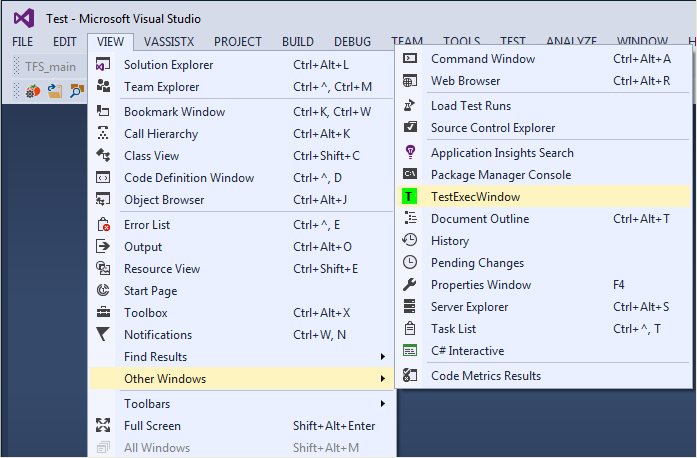Open the BUILD menu
This screenshot has width=697, height=458.
tap(298, 42)
